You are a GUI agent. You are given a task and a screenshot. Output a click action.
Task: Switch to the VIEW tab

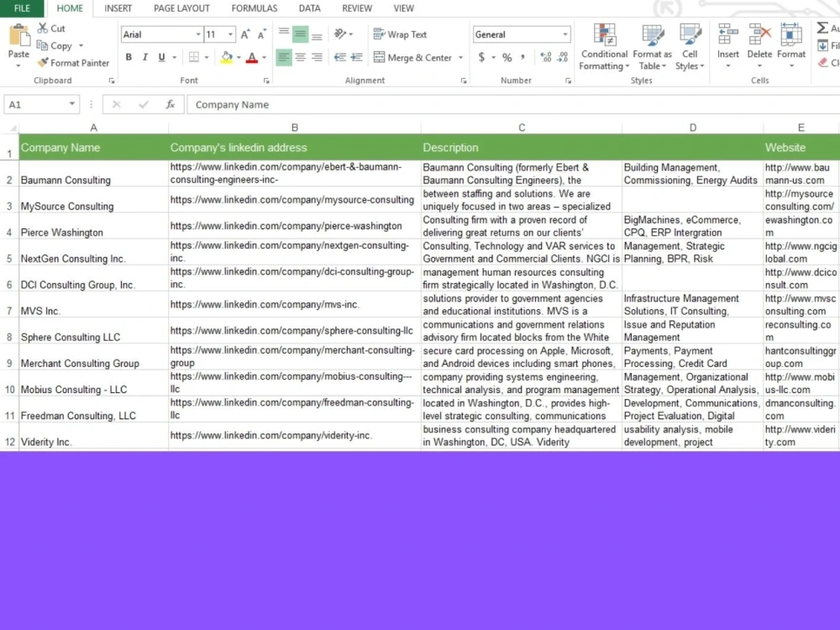[x=403, y=8]
